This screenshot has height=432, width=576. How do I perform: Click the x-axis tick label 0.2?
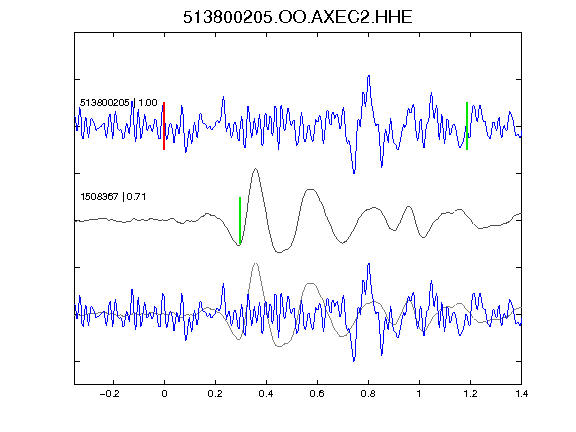coord(215,394)
